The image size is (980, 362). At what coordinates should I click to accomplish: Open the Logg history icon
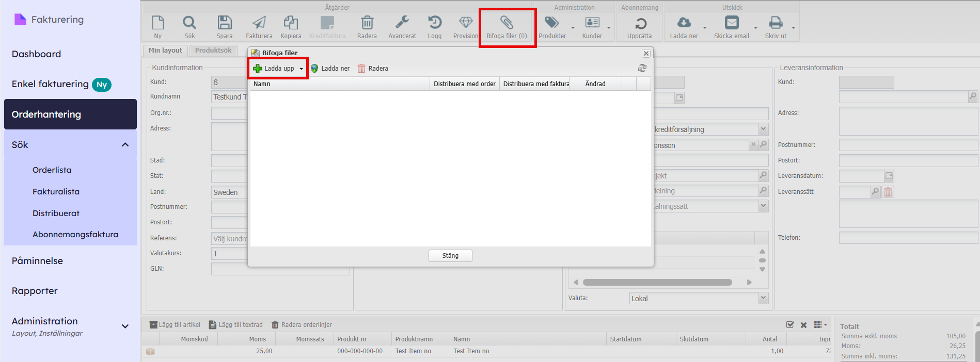pos(434,23)
